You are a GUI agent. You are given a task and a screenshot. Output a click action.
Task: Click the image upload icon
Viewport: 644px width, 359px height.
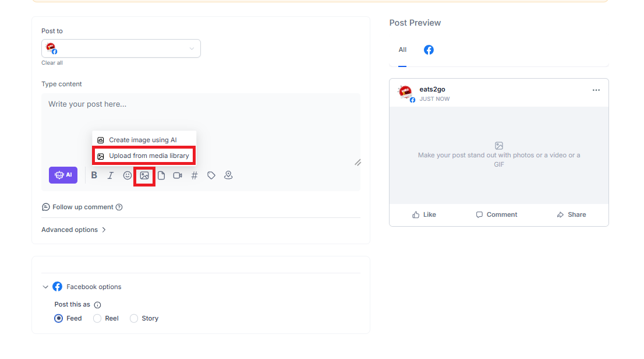tap(144, 175)
